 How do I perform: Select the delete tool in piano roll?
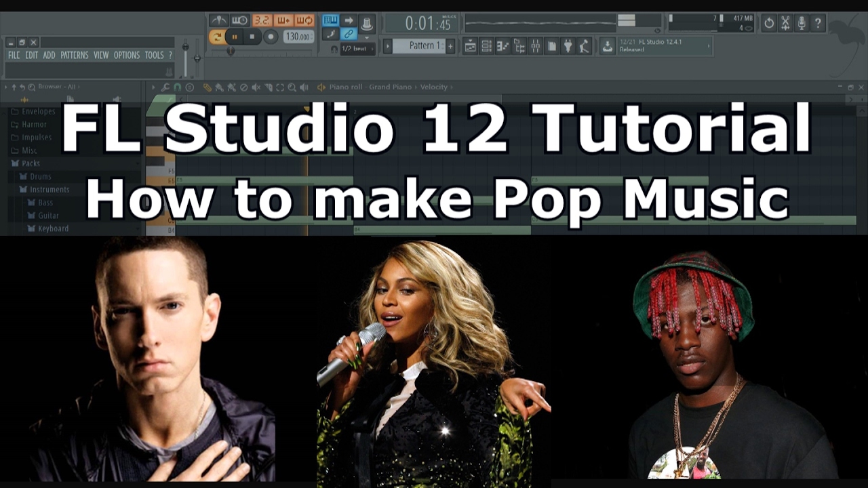(x=243, y=87)
